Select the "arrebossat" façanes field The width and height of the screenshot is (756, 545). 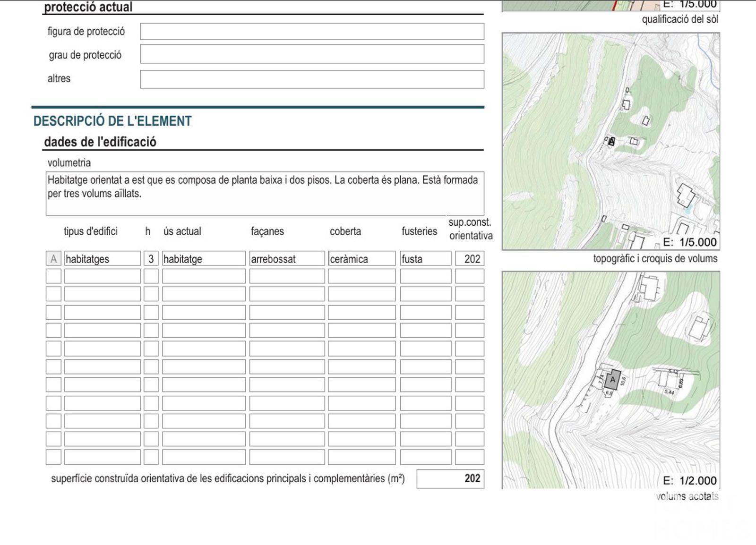coord(287,259)
